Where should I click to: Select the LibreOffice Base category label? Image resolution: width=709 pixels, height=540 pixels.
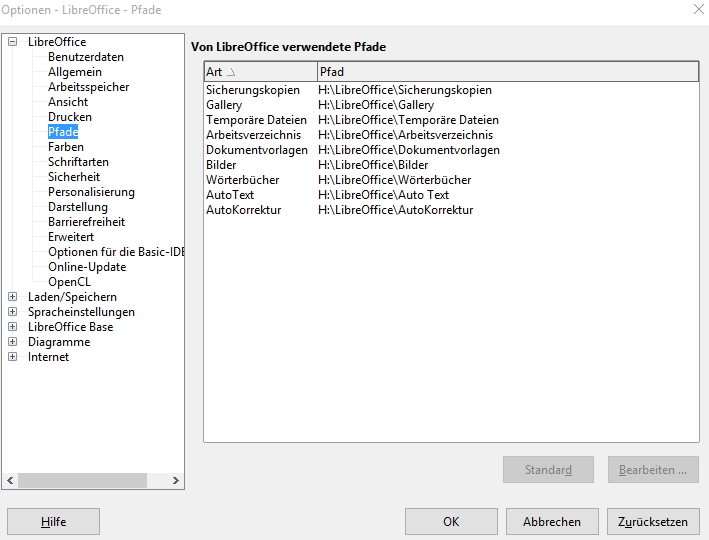[x=71, y=327]
